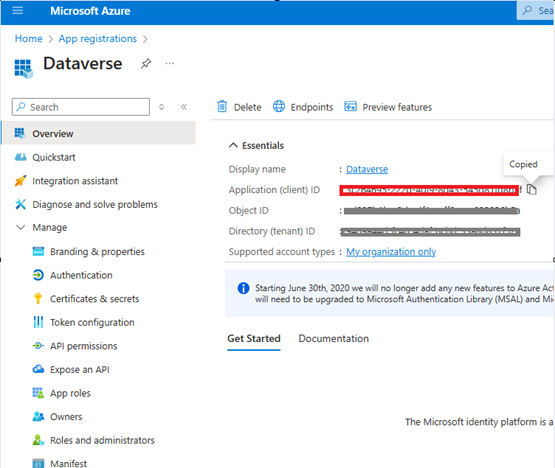Click the expand/collapse arrows beside search
The height and width of the screenshot is (468, 555).
pyautogui.click(x=161, y=107)
